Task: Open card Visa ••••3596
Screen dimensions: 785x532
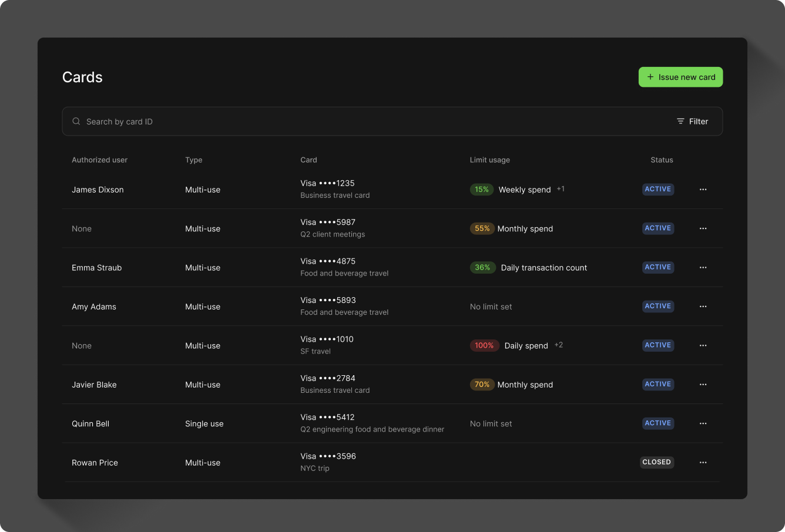Action: pyautogui.click(x=328, y=456)
